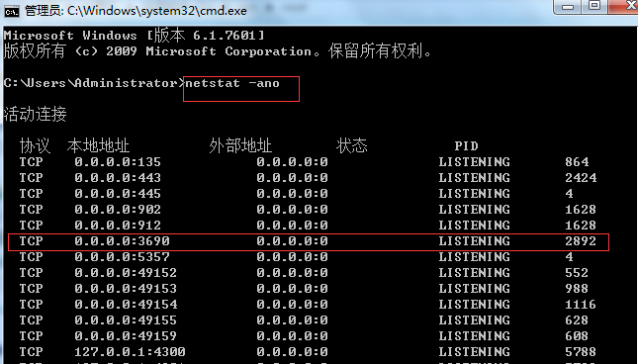Click the 外部地址 column header
Image resolution: width=638 pixels, height=364 pixels.
[240, 145]
